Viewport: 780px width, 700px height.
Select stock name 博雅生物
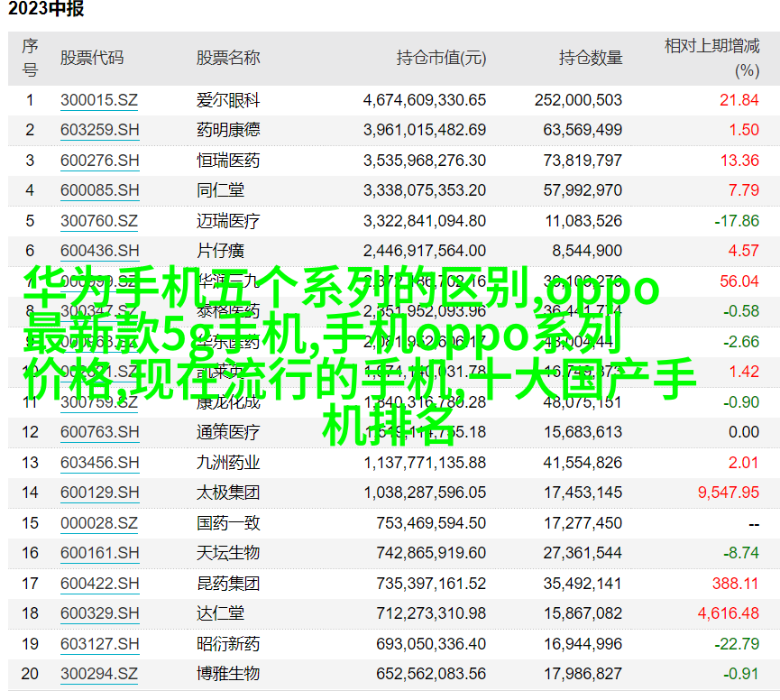228,674
